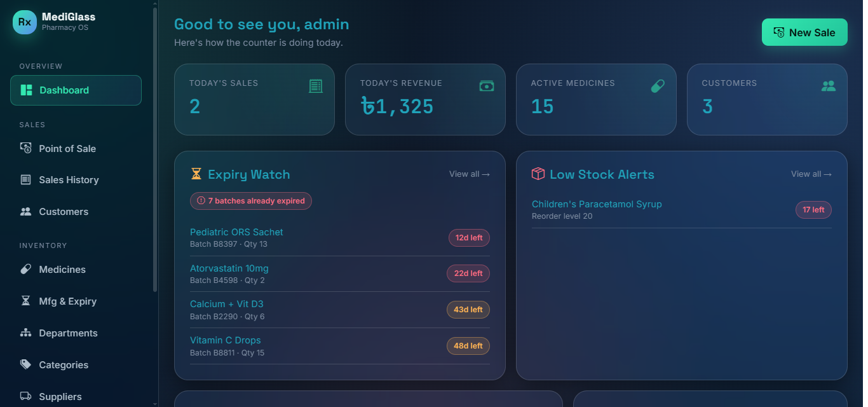Viewport: 868px width, 407px height.
Task: Click the 17 left stock badge
Action: coord(813,210)
